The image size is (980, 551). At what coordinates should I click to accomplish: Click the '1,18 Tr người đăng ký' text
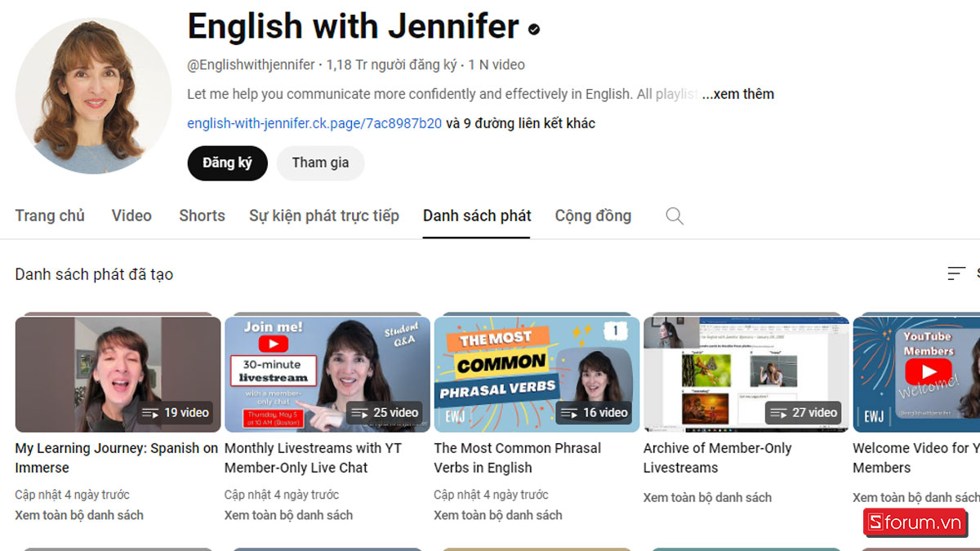coord(391,64)
